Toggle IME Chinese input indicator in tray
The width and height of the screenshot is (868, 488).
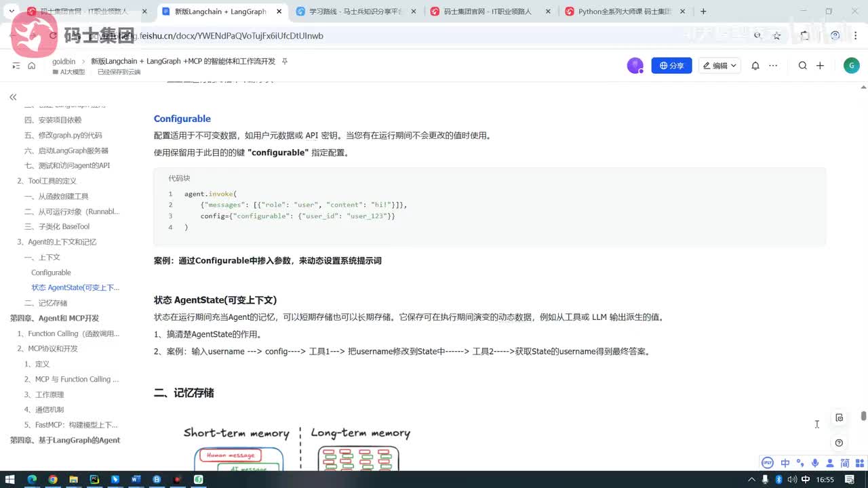point(805,480)
